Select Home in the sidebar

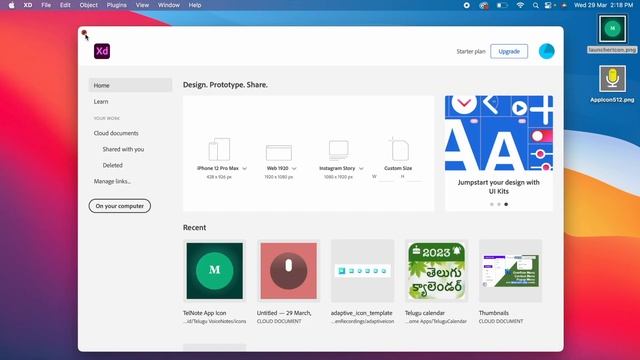click(x=130, y=85)
